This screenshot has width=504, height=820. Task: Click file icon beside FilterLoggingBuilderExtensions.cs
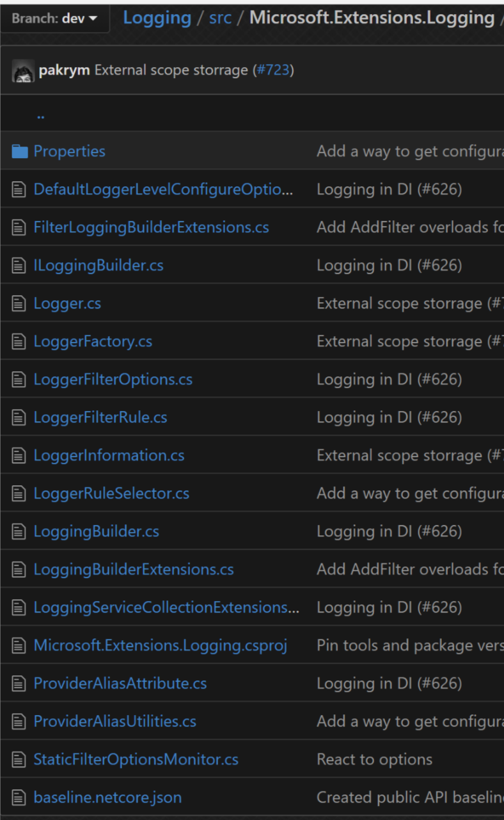20,227
